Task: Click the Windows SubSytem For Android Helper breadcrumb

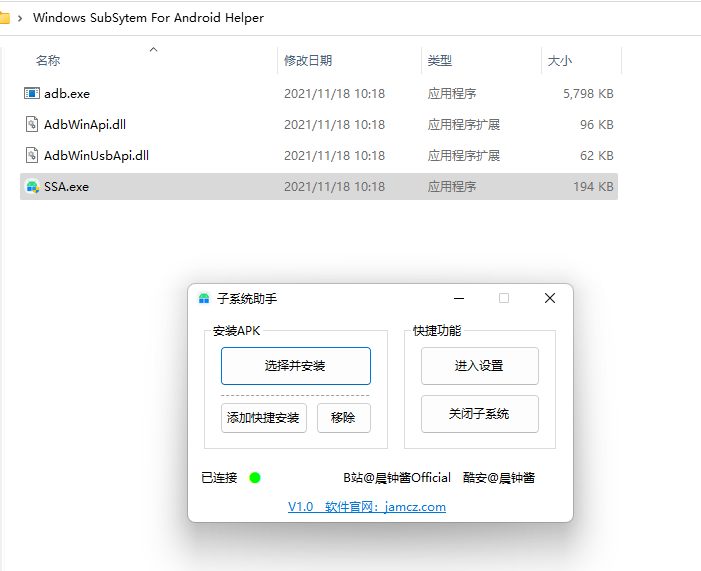Action: pyautogui.click(x=148, y=18)
